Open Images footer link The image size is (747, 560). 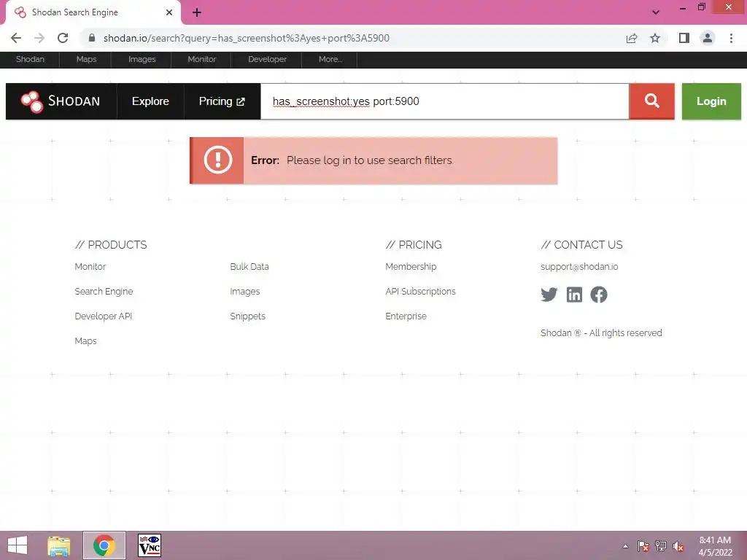[245, 292]
